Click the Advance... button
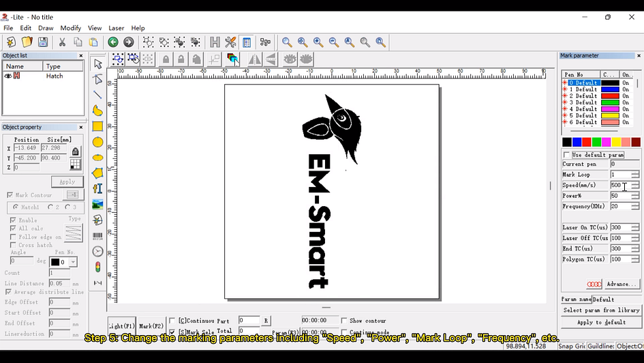644x363 pixels. [x=622, y=284]
